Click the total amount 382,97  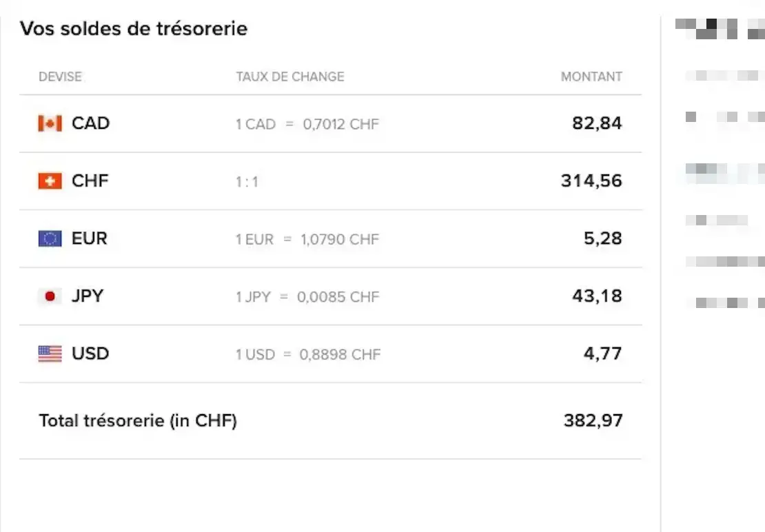point(593,420)
